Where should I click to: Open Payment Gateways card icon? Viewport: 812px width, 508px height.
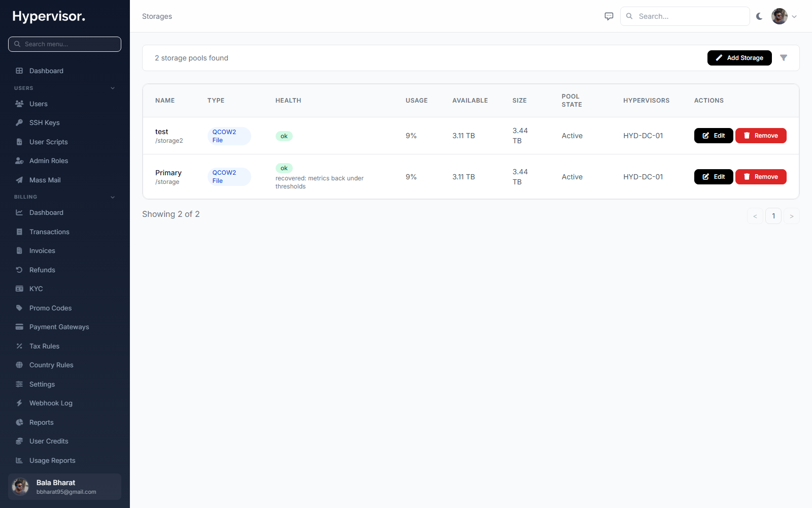tap(19, 327)
